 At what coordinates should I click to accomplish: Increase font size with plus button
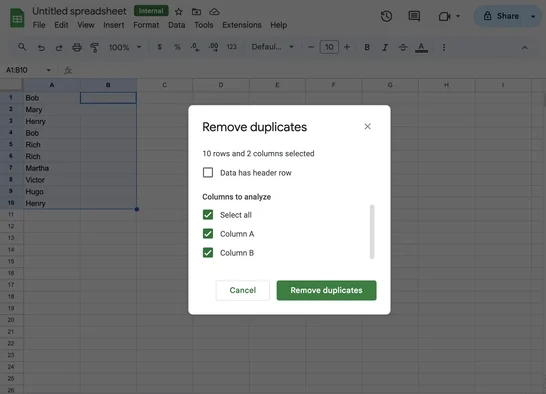[347, 47]
